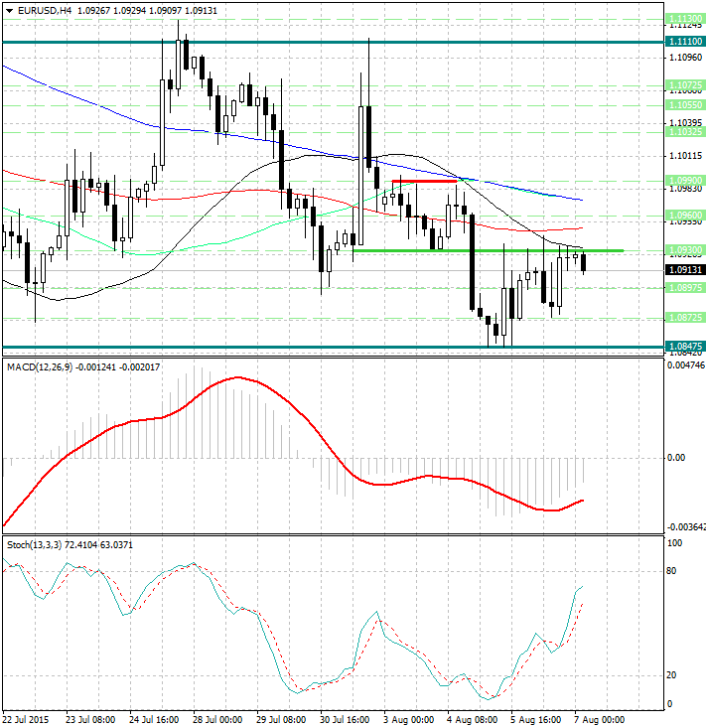The image size is (706, 728).
Task: Click the 1.10550 level price label
Action: (x=685, y=104)
